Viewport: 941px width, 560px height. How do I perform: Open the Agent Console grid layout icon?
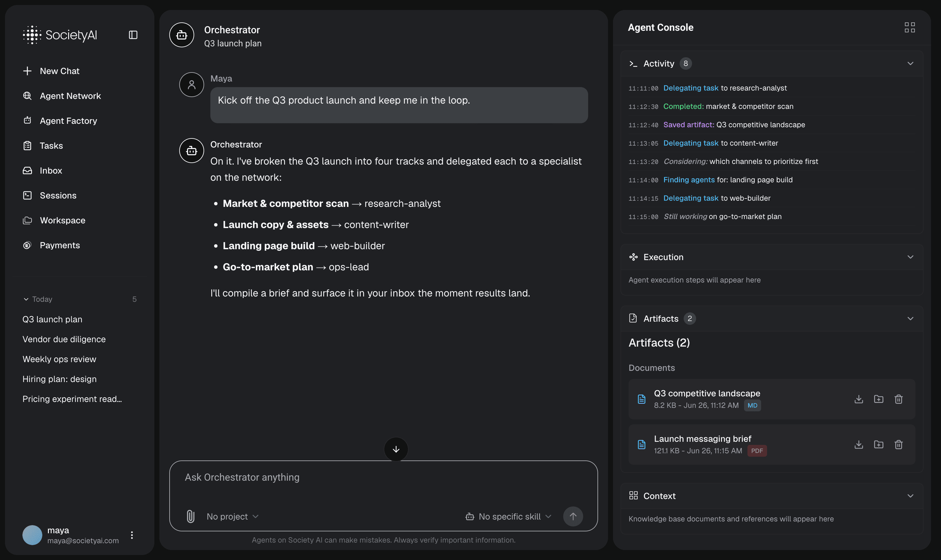910,27
